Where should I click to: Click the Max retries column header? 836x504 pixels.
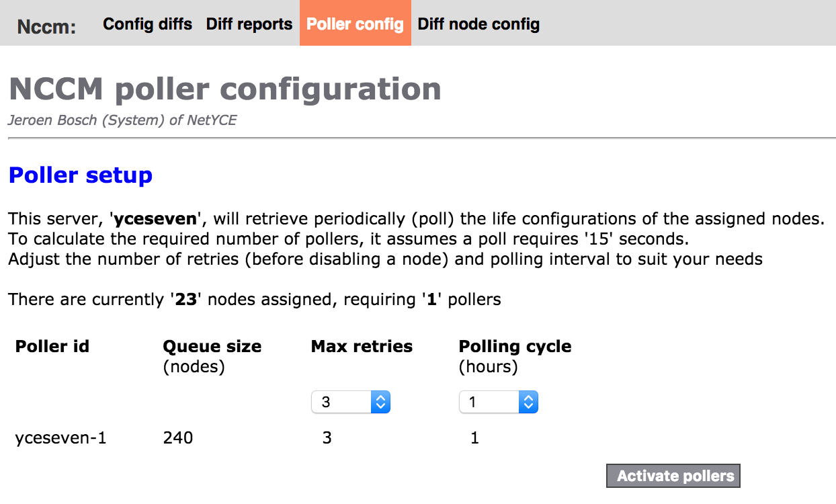point(362,347)
